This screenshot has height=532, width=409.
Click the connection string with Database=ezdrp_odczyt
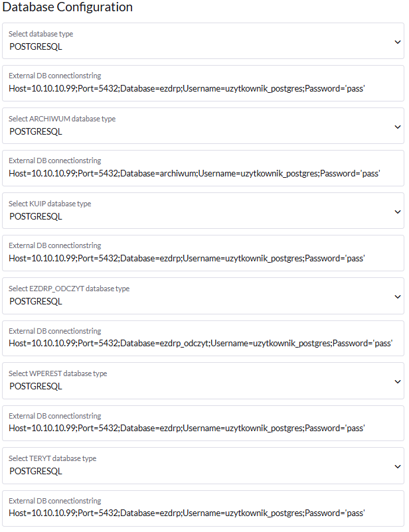click(201, 343)
